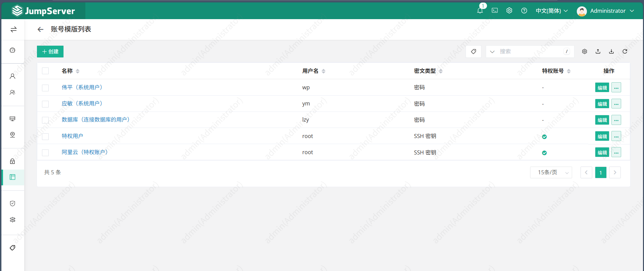The width and height of the screenshot is (644, 271).
Task: Toggle the sidebar collapse arrows icon
Action: [13, 30]
